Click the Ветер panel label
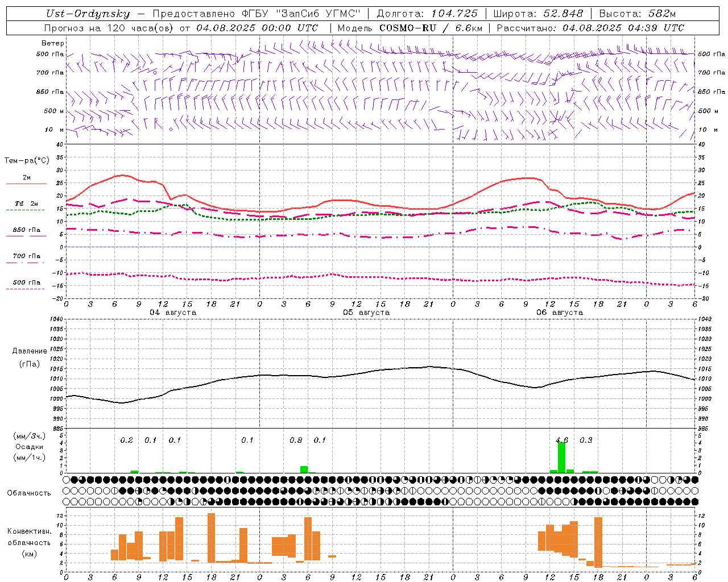728x582 pixels. coord(53,43)
